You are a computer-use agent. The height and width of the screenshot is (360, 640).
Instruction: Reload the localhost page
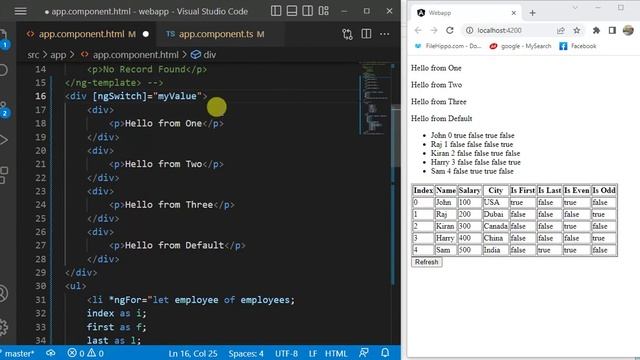[450, 30]
